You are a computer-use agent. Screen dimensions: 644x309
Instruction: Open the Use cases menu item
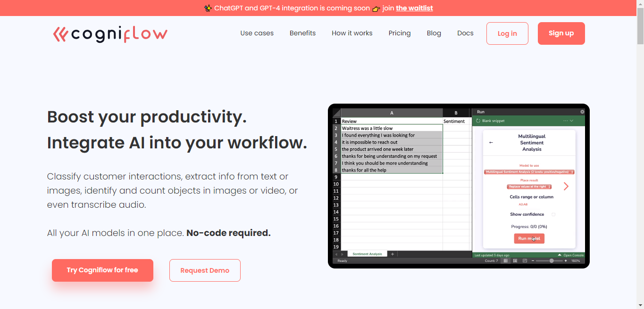257,33
